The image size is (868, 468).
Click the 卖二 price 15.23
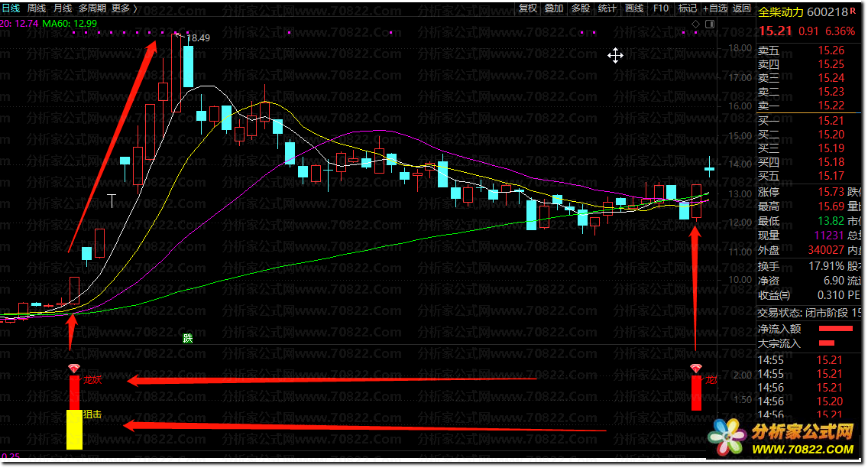click(831, 92)
